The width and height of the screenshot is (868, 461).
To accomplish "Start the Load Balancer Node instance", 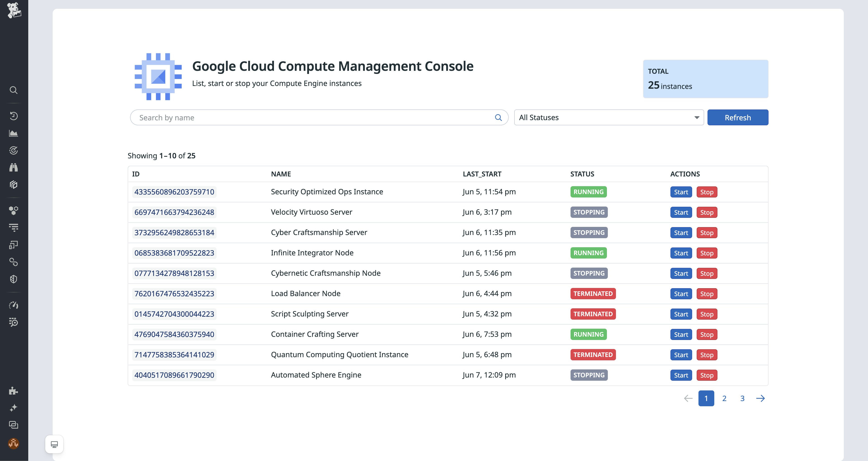I will pyautogui.click(x=681, y=293).
